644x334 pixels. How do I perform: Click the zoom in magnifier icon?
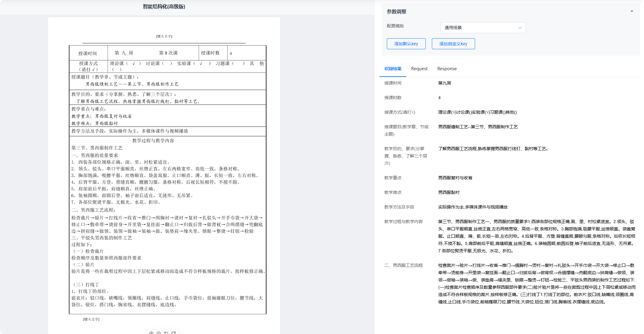pyautogui.click(x=151, y=333)
